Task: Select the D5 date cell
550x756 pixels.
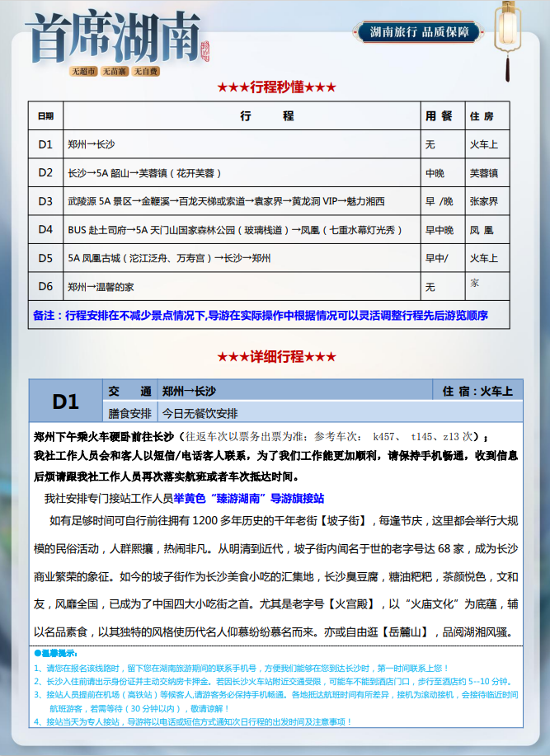Action: tap(45, 258)
